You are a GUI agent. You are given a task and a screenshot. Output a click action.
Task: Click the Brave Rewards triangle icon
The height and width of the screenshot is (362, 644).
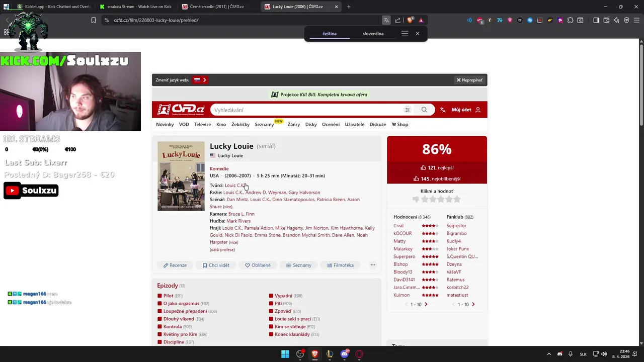pos(421,20)
